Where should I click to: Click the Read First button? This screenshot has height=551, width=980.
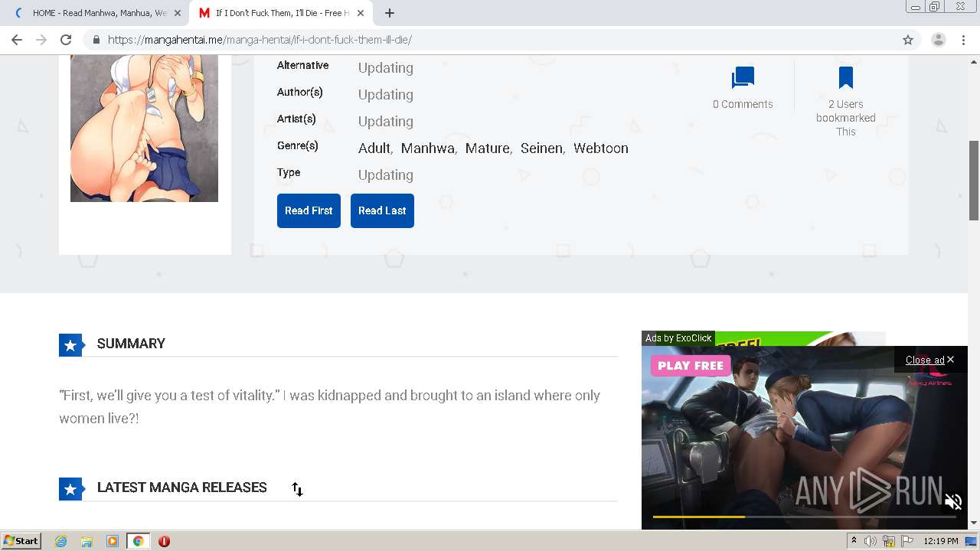pyautogui.click(x=309, y=210)
